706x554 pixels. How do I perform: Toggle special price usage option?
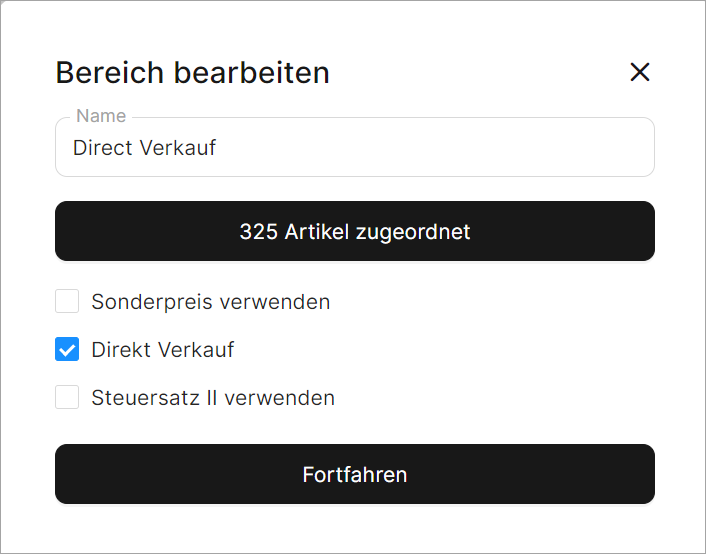point(67,301)
